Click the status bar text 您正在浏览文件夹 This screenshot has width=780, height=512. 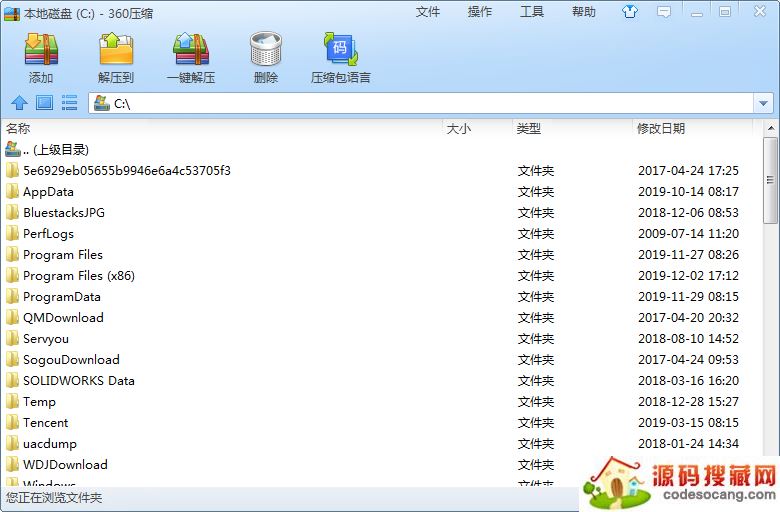click(54, 498)
